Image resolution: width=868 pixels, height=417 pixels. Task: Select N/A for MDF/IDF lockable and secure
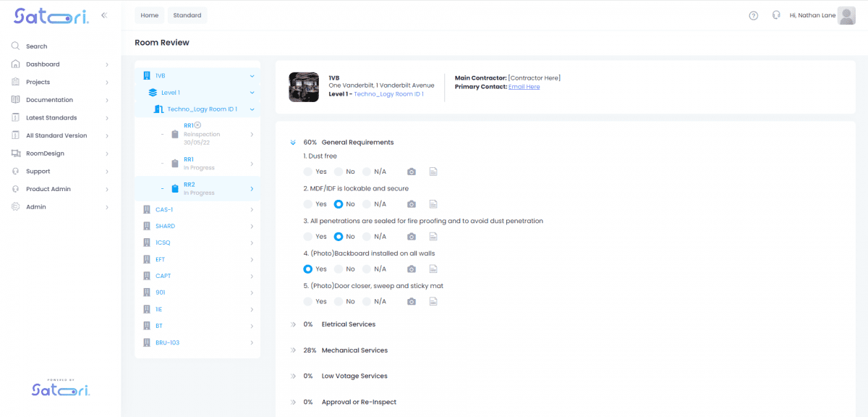(367, 204)
